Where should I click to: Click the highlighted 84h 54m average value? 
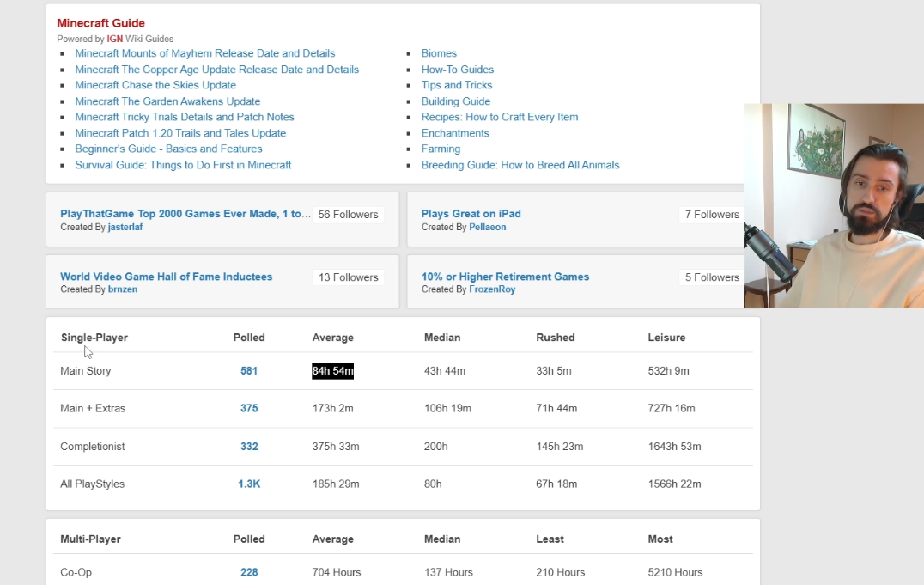tap(332, 371)
